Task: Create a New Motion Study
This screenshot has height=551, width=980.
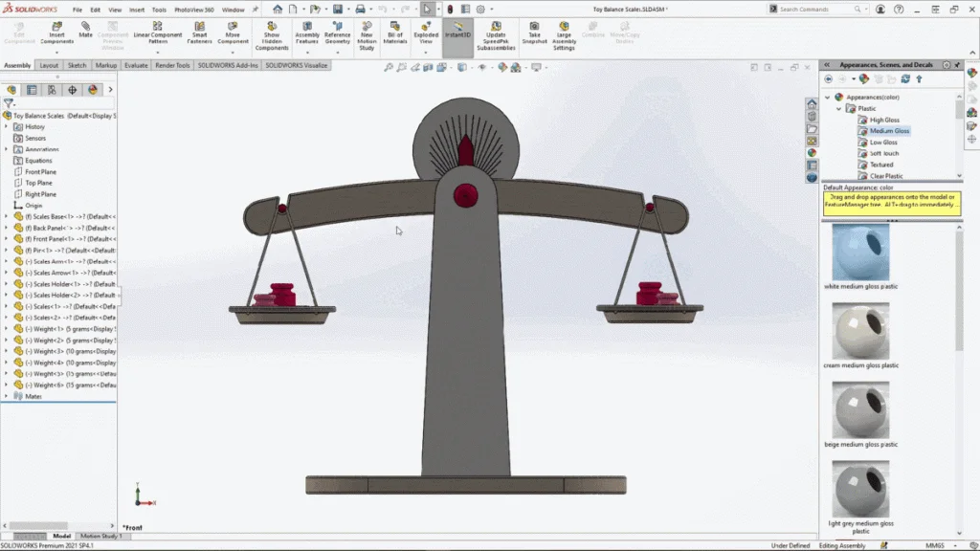Action: click(x=367, y=35)
